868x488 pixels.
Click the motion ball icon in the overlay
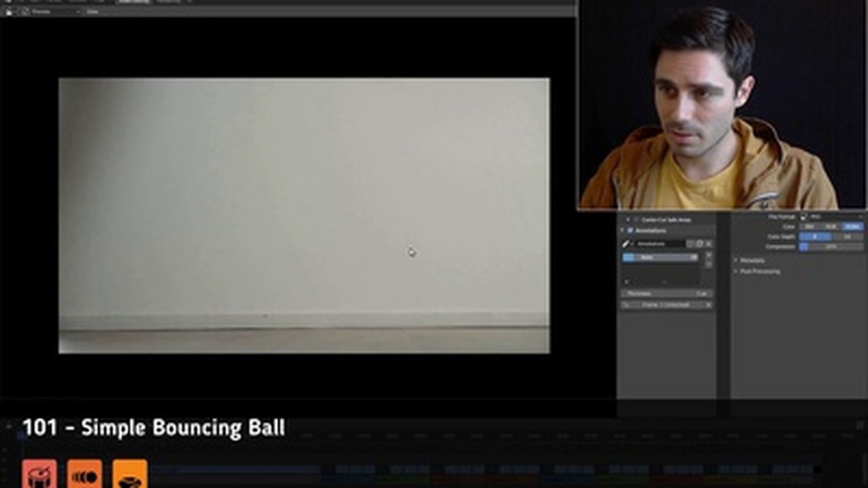coord(85,474)
